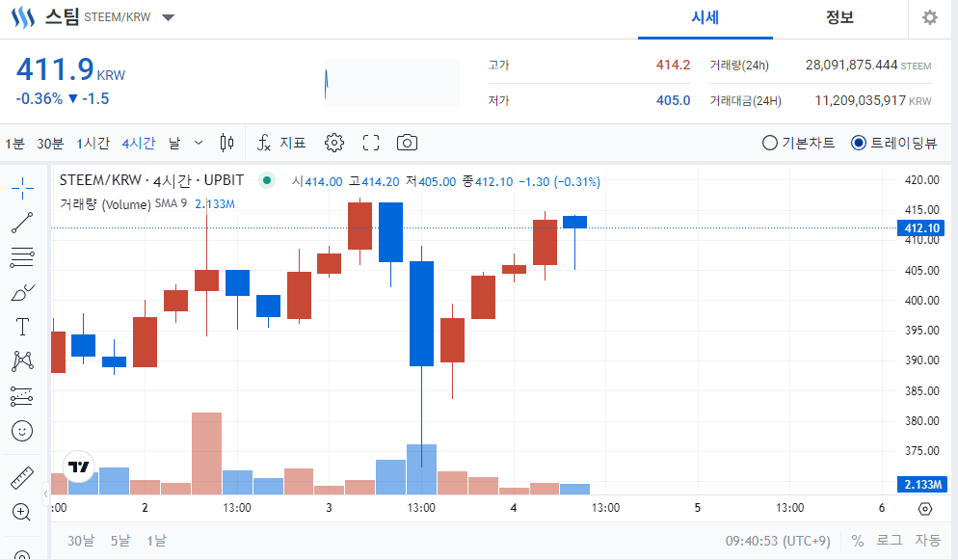Open the STEEM/KRW market pair dropdown
Viewport: 958px width, 560px height.
point(168,17)
